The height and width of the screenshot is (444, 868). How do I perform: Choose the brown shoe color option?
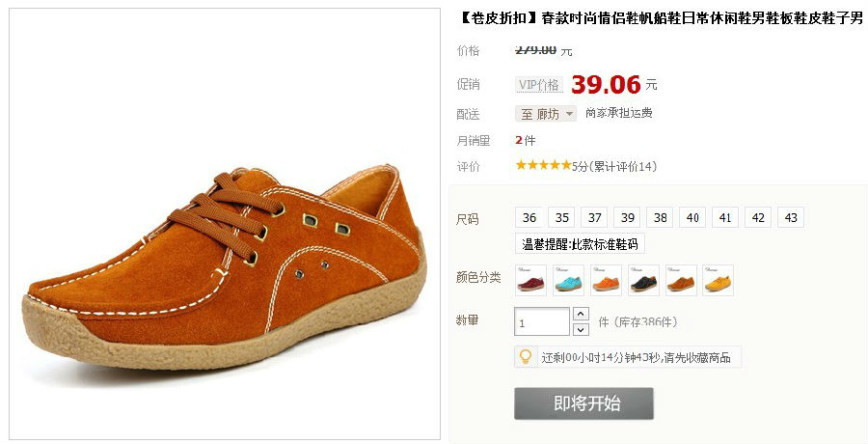click(680, 280)
